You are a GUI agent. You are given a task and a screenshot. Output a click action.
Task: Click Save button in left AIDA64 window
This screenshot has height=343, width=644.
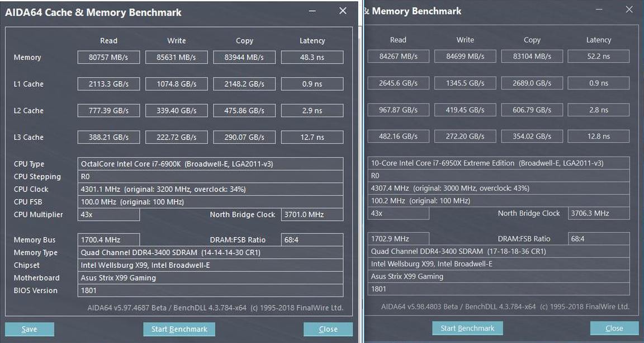point(30,329)
